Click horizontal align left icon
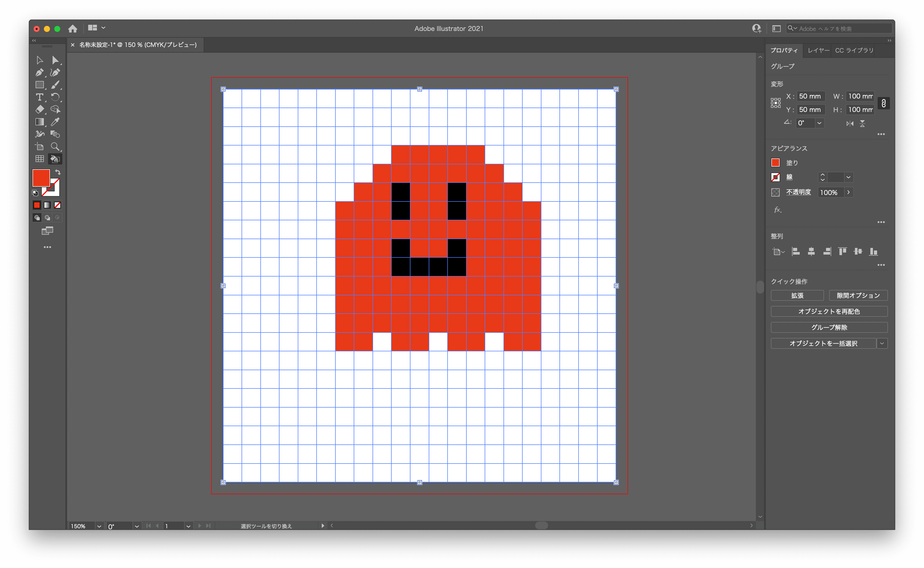This screenshot has height=568, width=924. pos(796,252)
